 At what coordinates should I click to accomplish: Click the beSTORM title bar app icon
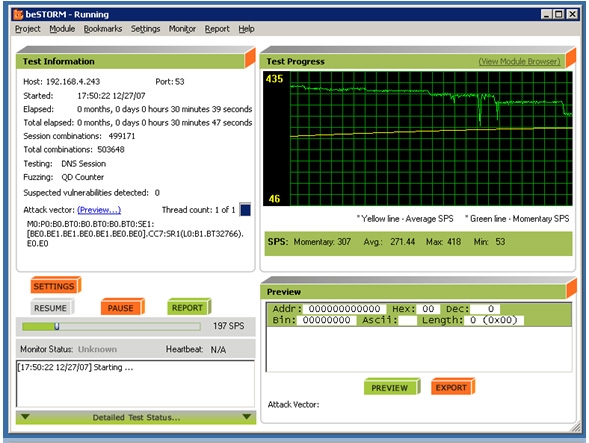[x=18, y=14]
